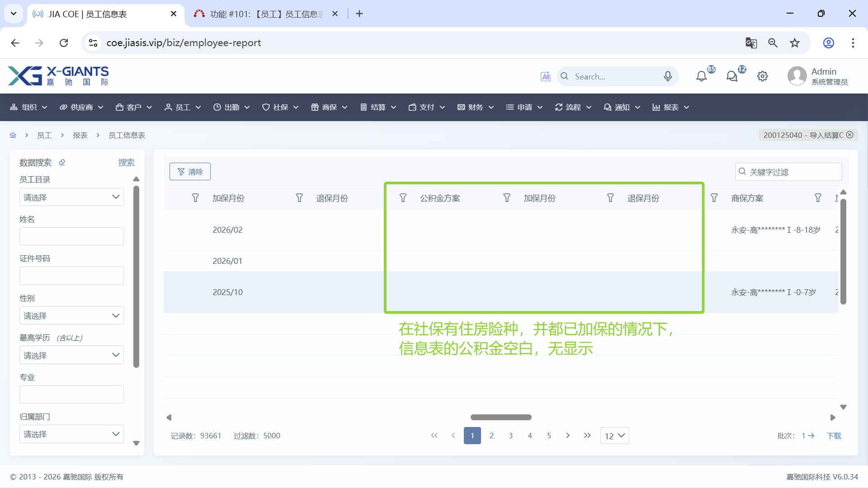Go to page 3 in pagination
The height and width of the screenshot is (488, 868).
click(x=510, y=436)
